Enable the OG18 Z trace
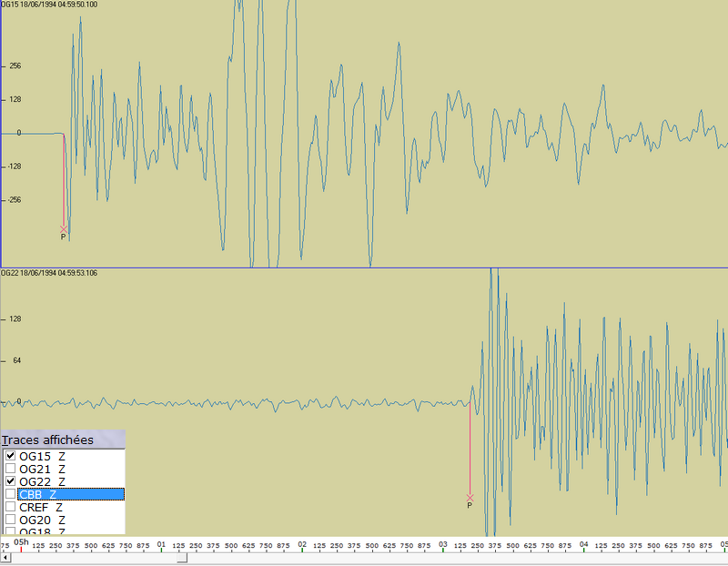Viewport: 728px width, 566px height. [x=9, y=531]
